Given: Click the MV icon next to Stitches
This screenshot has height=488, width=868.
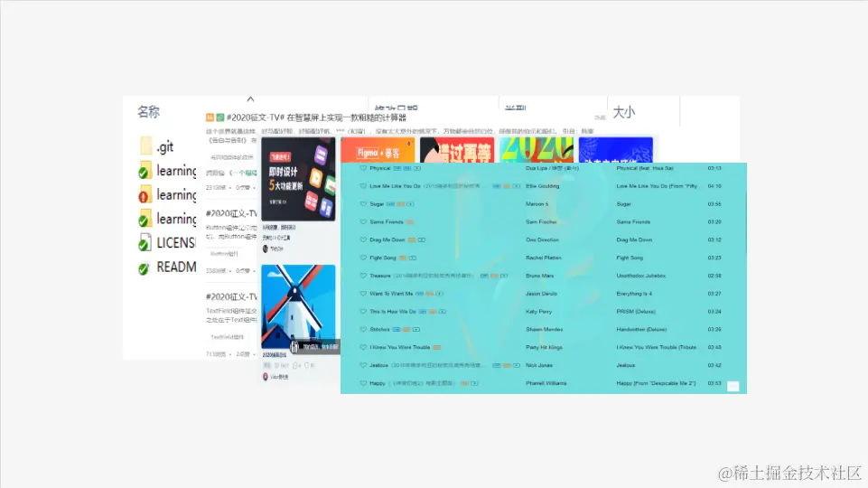Looking at the screenshot, I should pos(415,329).
